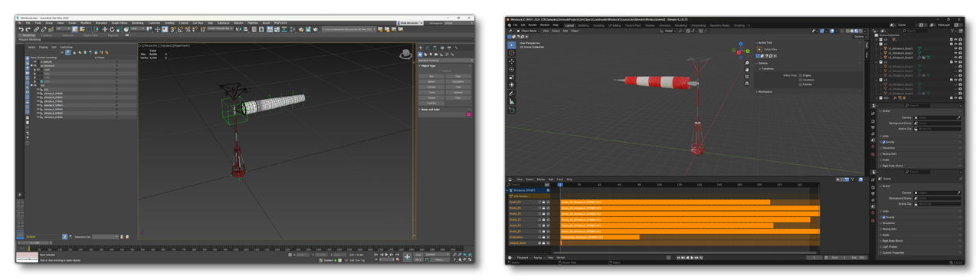Choose the Cameras category in 3ds Max Create panel
This screenshot has width=980, height=280.
point(436,54)
